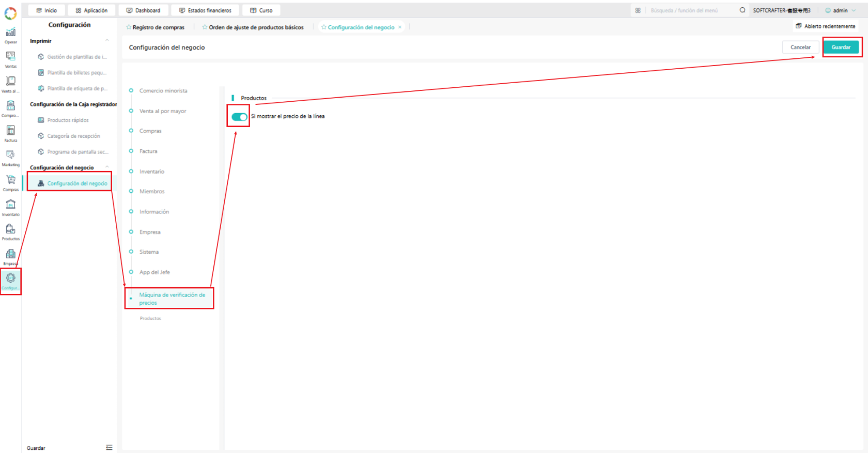The width and height of the screenshot is (868, 453).
Task: Collapse the Imprimir section chevron
Action: click(x=107, y=41)
